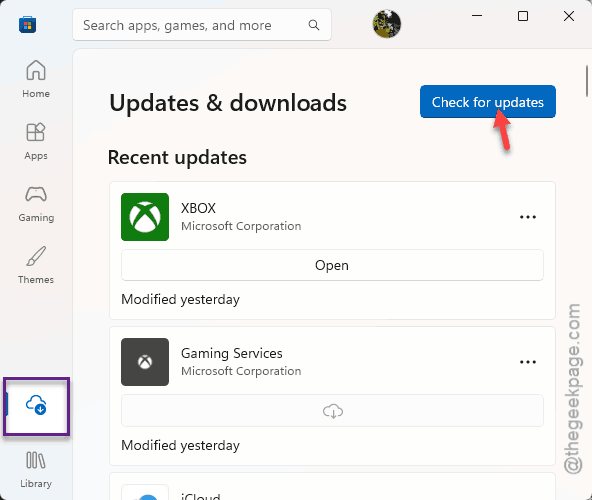Image resolution: width=592 pixels, height=500 pixels.
Task: Open the user profile avatar
Action: tap(387, 24)
